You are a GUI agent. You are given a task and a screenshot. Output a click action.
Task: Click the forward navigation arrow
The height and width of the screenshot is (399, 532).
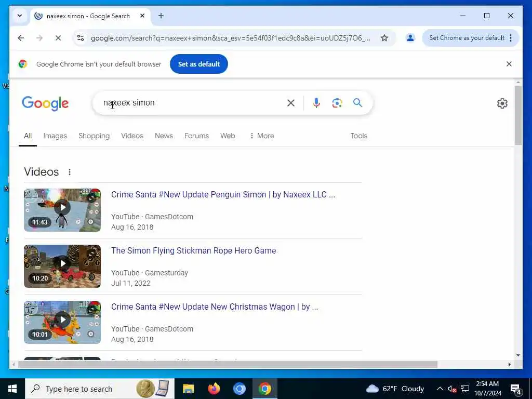39,38
